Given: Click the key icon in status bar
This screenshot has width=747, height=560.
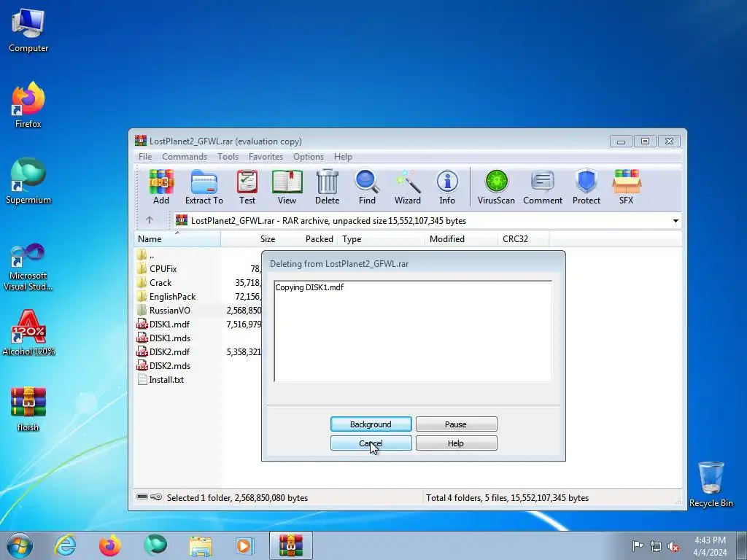Looking at the screenshot, I should tap(156, 497).
